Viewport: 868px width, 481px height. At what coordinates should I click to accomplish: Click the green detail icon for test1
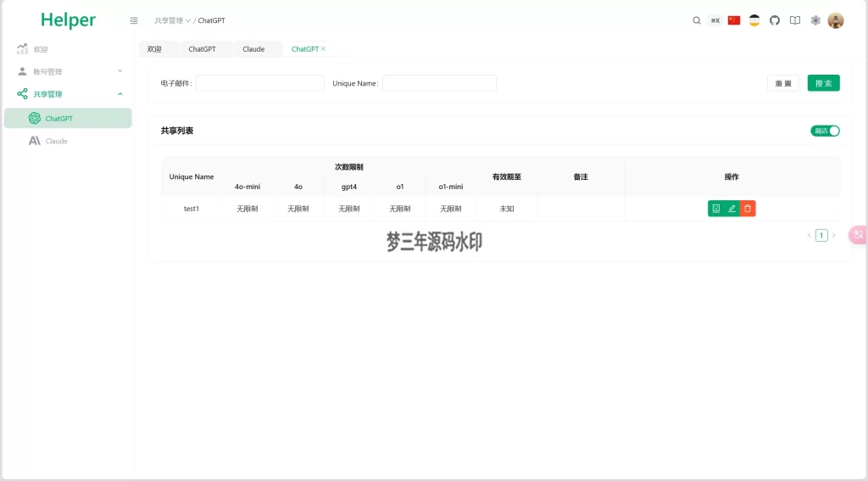(x=715, y=209)
